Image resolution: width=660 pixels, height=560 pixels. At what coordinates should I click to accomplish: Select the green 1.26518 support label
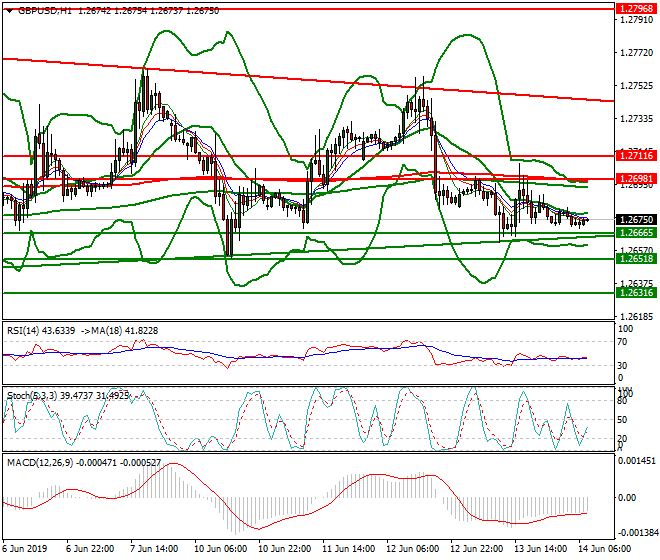click(636, 259)
